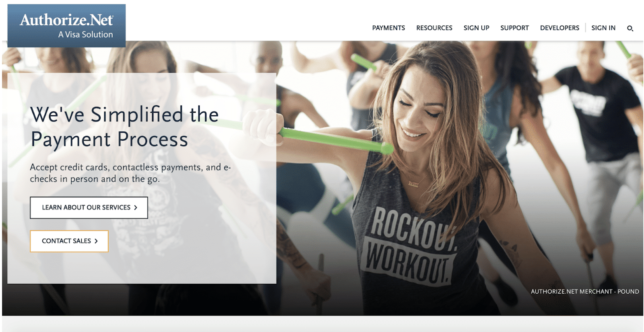Image resolution: width=644 pixels, height=332 pixels.
Task: Open the PAYMENTS menu
Action: [388, 28]
